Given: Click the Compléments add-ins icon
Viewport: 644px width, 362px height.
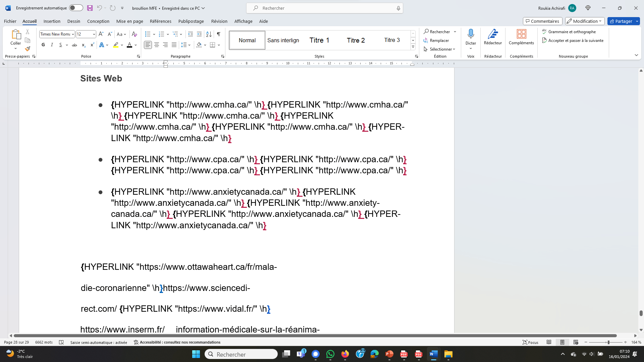Looking at the screenshot, I should [521, 37].
